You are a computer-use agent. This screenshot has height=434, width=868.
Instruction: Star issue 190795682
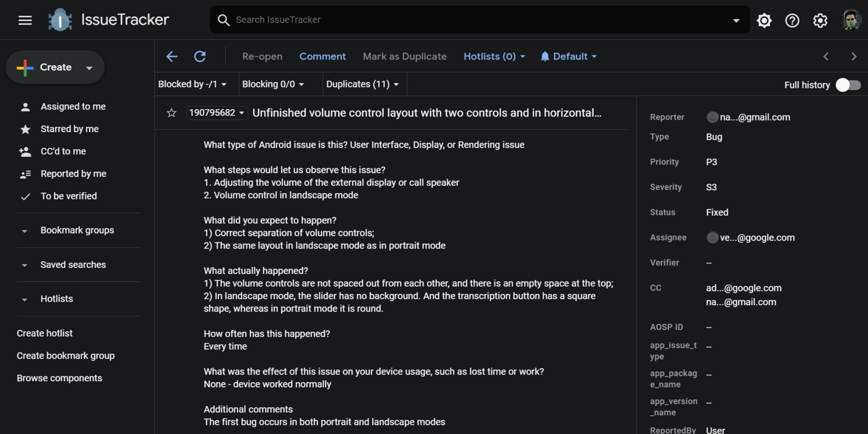coord(172,113)
